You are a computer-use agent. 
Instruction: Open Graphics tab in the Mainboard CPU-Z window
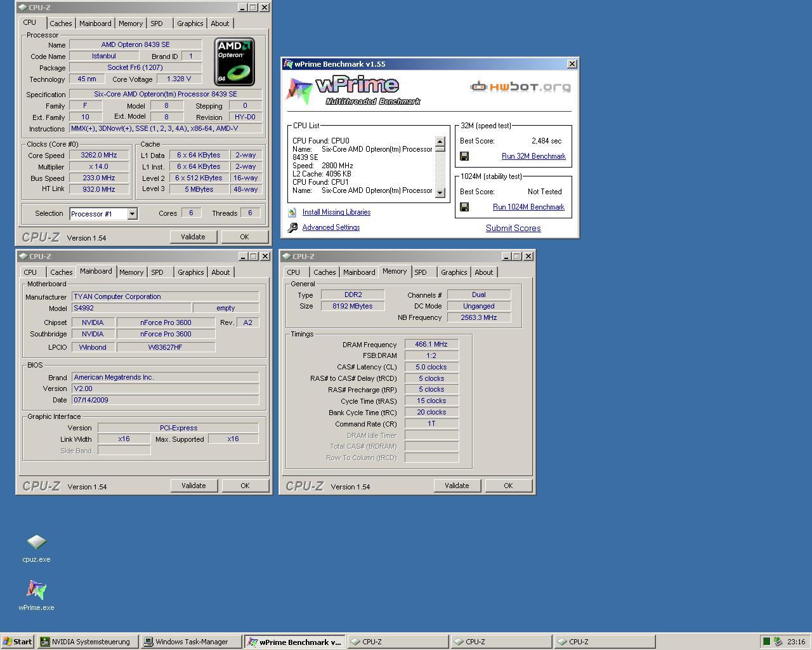click(191, 272)
